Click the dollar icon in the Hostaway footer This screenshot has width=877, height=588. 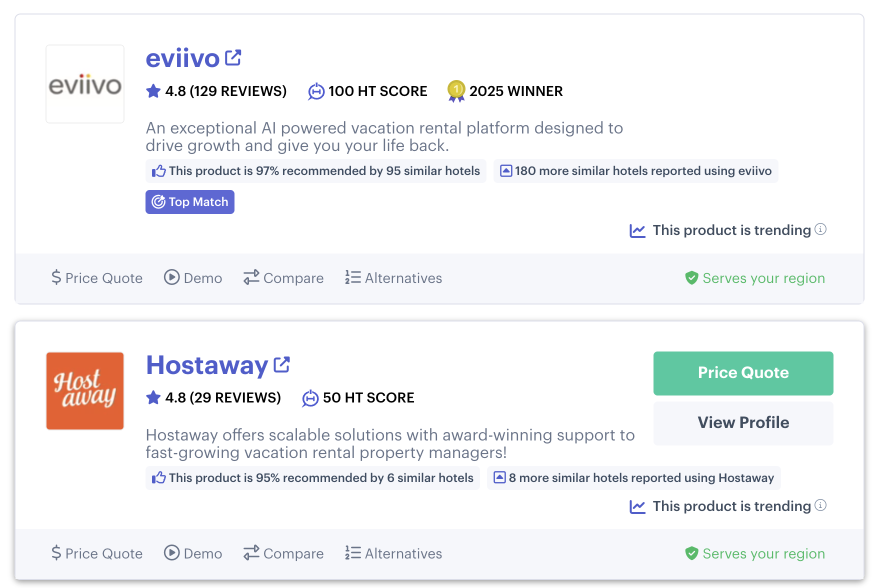pos(56,553)
